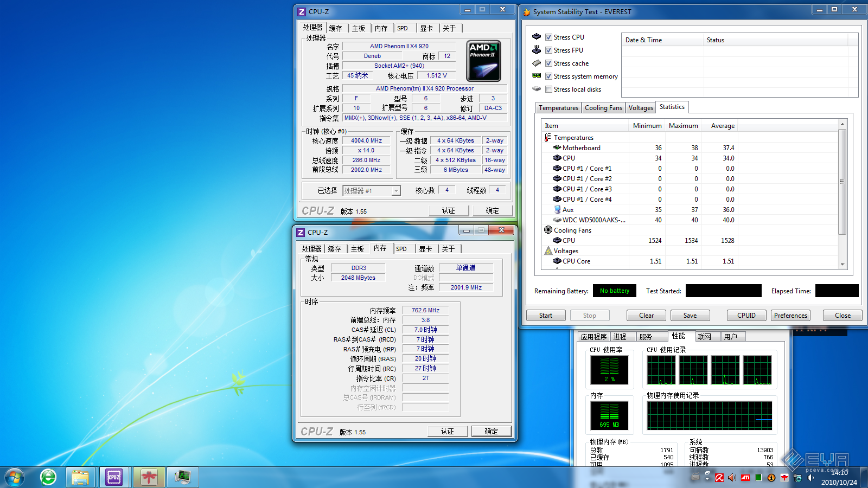Click the white volume speaker tray icon
Screen dimensions: 868x488
pos(810,478)
